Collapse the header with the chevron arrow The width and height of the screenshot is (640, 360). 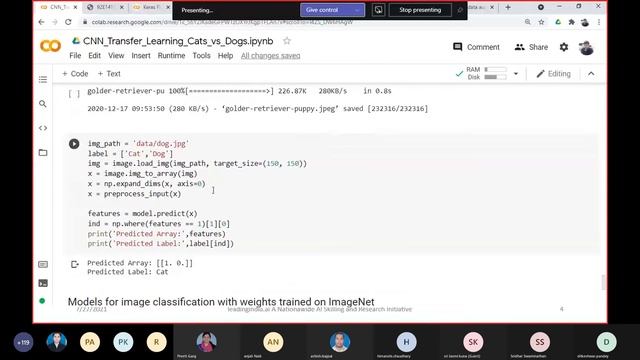pos(591,74)
